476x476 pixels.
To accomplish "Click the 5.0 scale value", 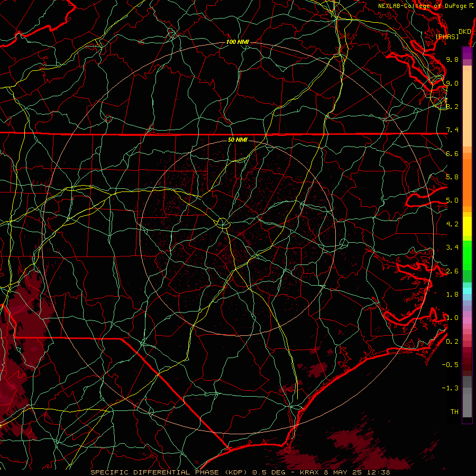I will click(x=452, y=200).
